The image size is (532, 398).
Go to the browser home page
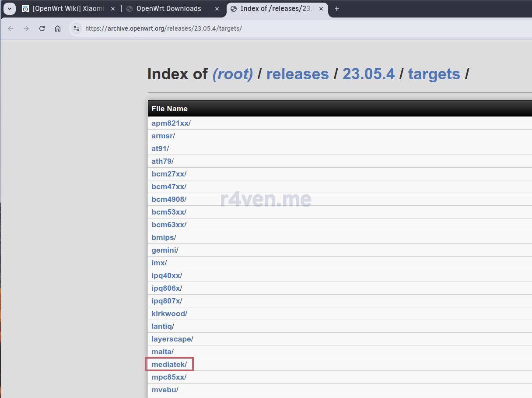58,28
